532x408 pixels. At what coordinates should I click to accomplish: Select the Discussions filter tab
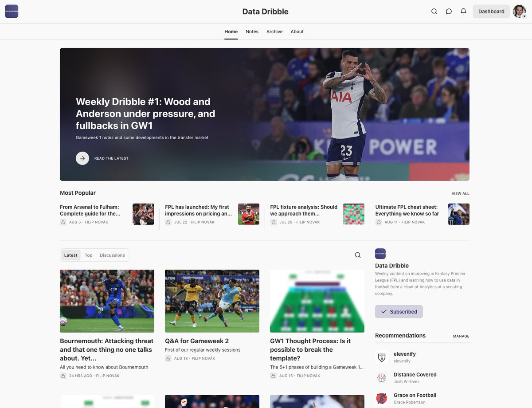coord(112,255)
